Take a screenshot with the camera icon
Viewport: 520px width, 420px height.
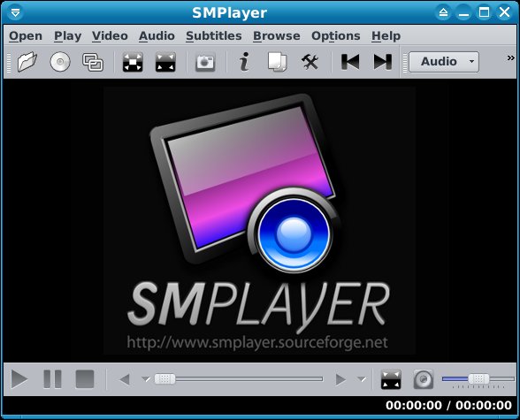pyautogui.click(x=205, y=62)
